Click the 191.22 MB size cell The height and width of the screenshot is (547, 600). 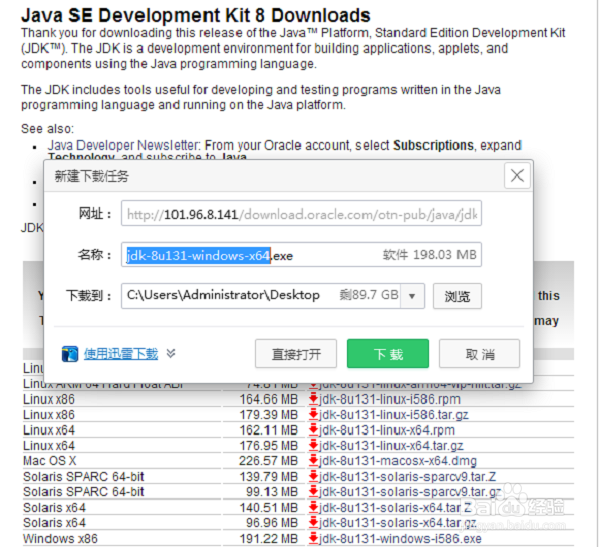[x=269, y=539]
